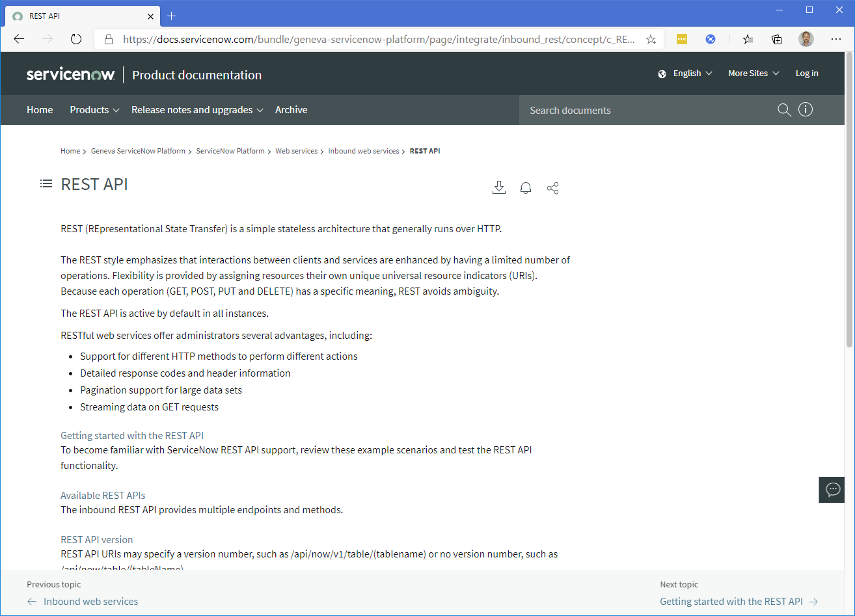This screenshot has height=616, width=855.
Task: Click text 'Pagination support for large data sets'
Action: (161, 390)
